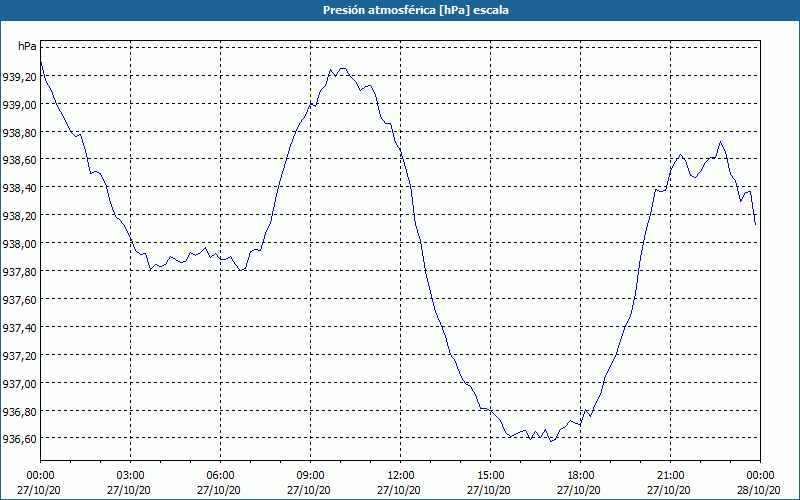Click the chart title 'Presión atmosférica [hPa] escala'

[415, 10]
